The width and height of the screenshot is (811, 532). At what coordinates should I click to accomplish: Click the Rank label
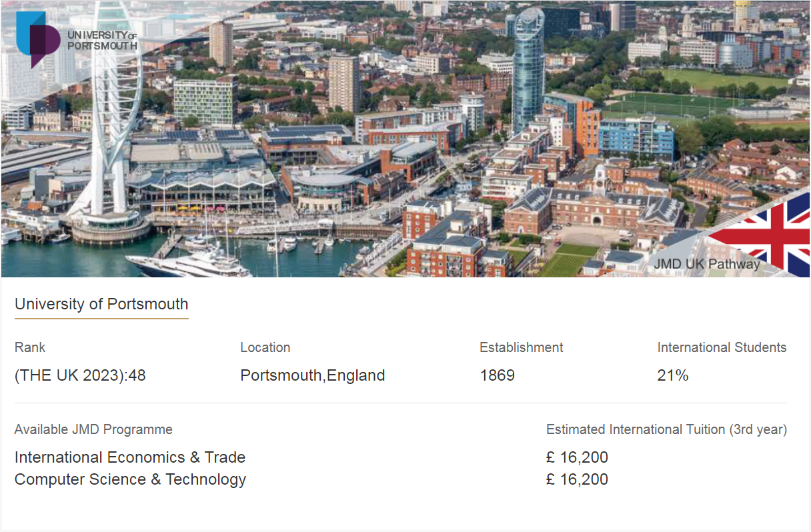30,347
